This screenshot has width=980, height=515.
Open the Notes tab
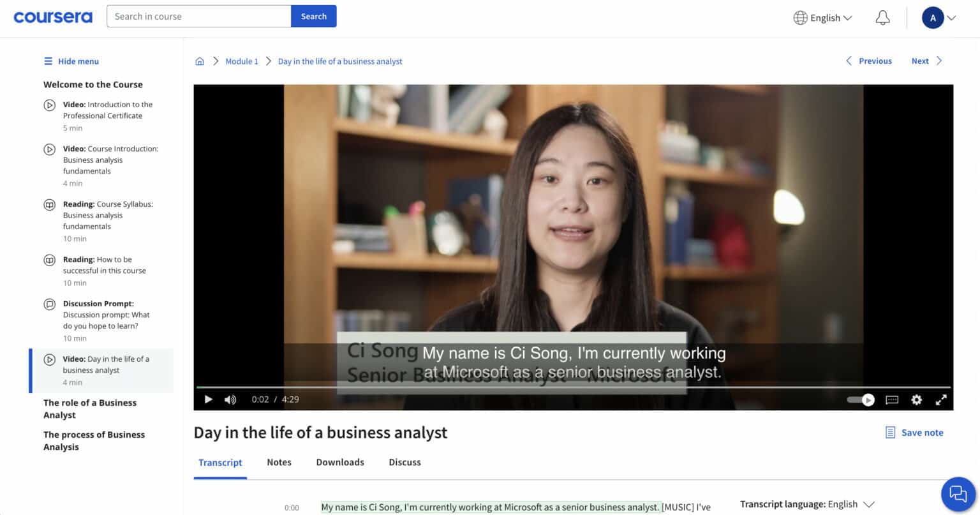pos(279,462)
